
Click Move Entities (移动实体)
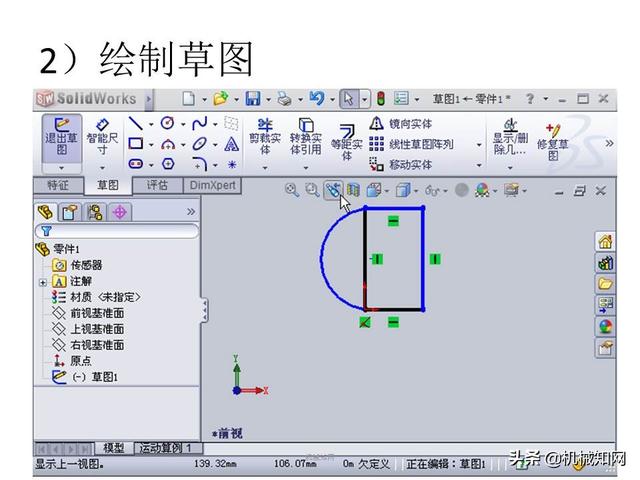click(x=401, y=164)
